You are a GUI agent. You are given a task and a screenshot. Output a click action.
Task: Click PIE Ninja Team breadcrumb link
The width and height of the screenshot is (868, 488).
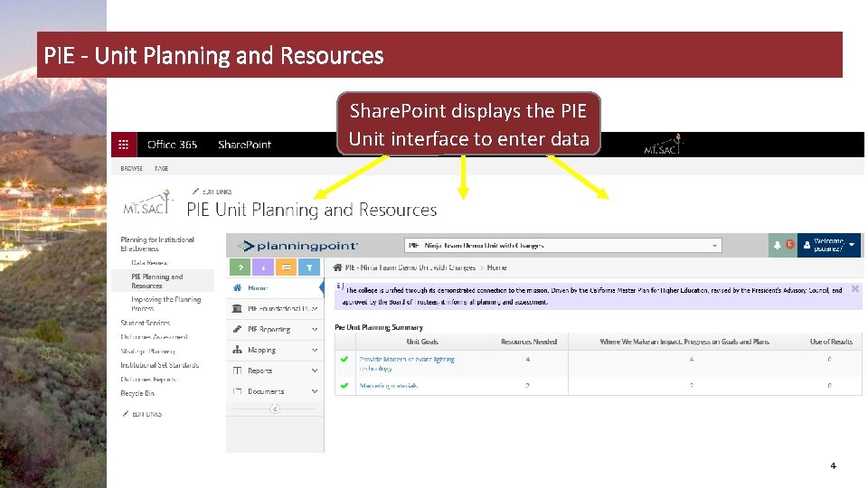click(410, 267)
